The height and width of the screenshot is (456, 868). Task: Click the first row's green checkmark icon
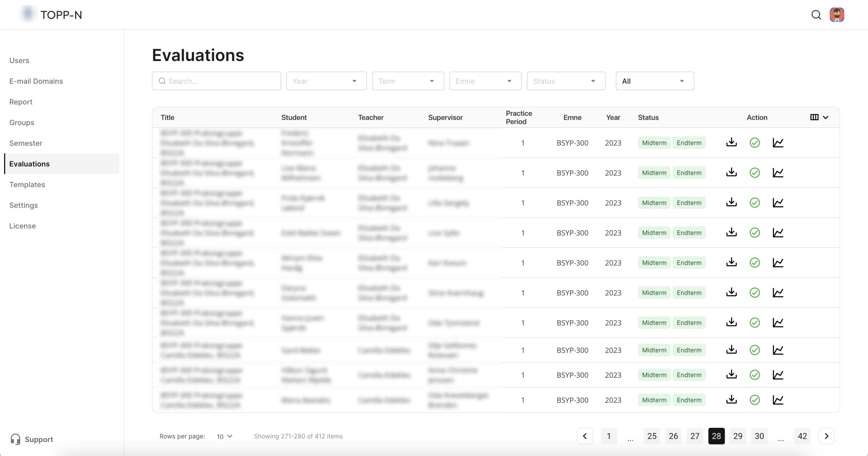click(754, 142)
